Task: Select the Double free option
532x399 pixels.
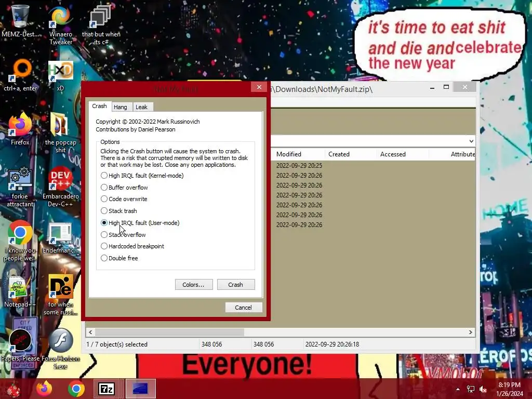Action: pyautogui.click(x=119, y=258)
